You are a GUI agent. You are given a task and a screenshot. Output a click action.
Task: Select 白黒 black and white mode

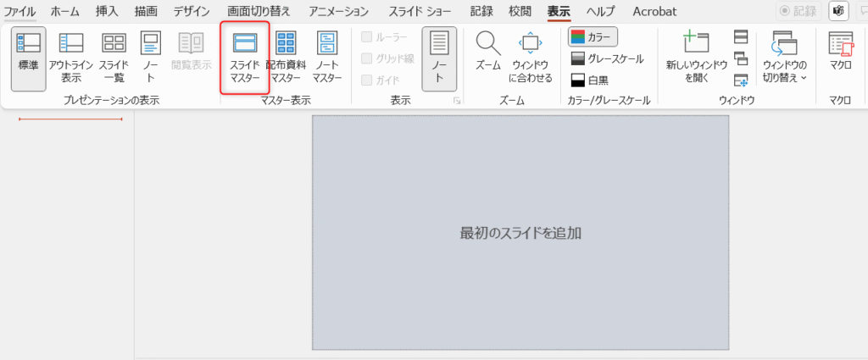tap(590, 80)
